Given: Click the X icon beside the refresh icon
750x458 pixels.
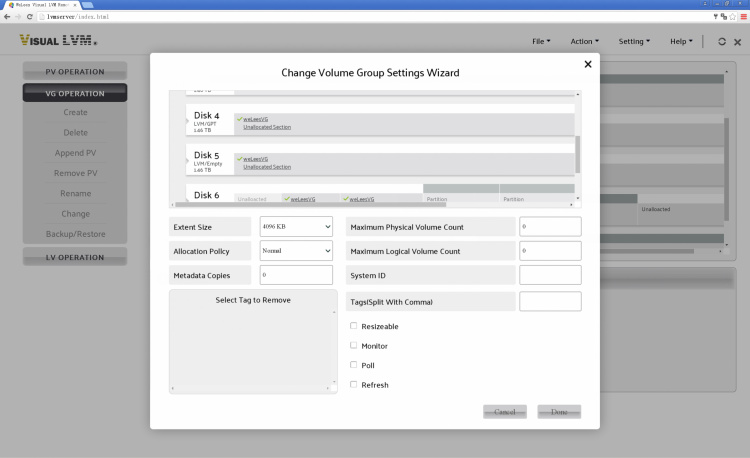Looking at the screenshot, I should (737, 41).
